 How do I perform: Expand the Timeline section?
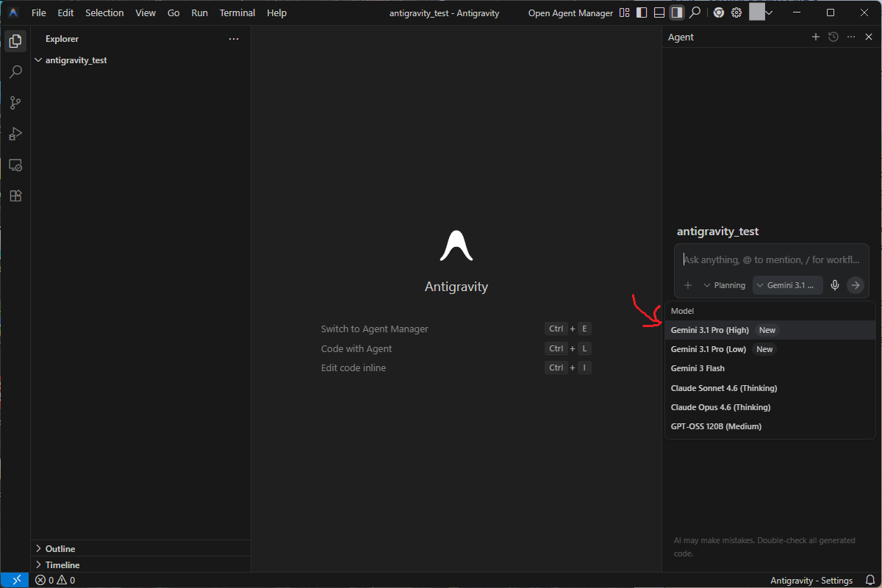pos(140,564)
